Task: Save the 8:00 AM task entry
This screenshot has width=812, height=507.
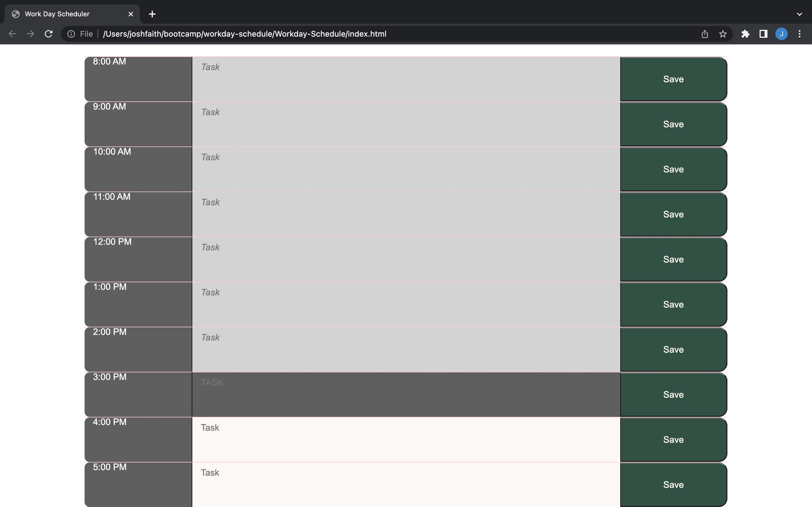Action: coord(673,79)
